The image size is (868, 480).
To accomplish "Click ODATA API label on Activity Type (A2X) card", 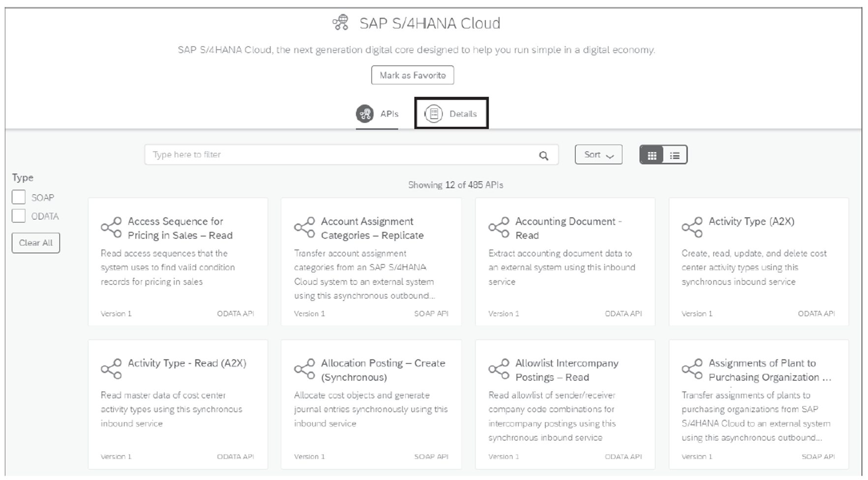I will click(816, 313).
